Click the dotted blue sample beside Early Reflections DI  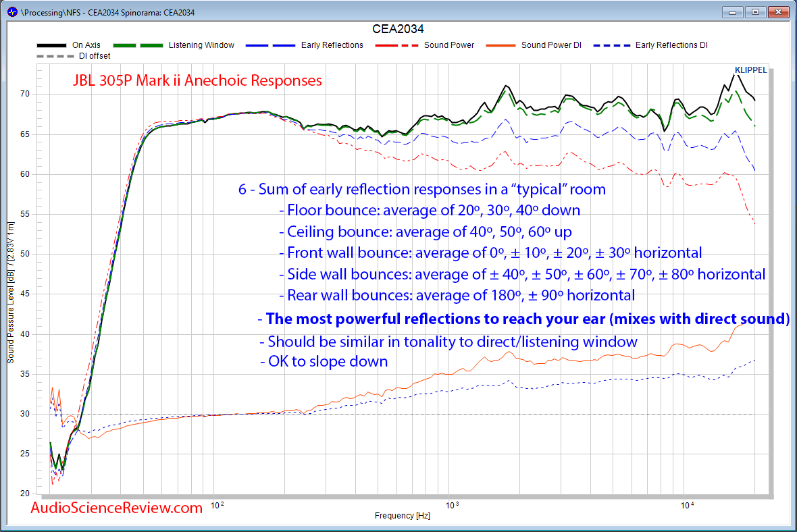(611, 45)
